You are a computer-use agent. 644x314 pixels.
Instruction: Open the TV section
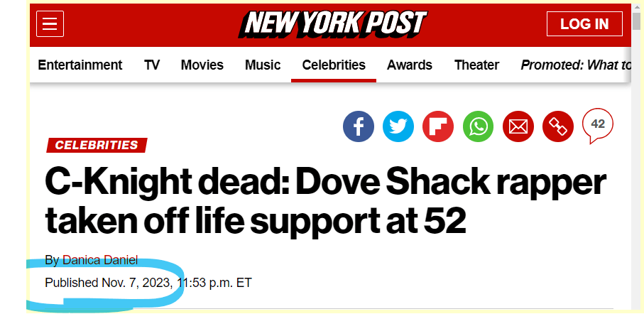click(x=152, y=65)
